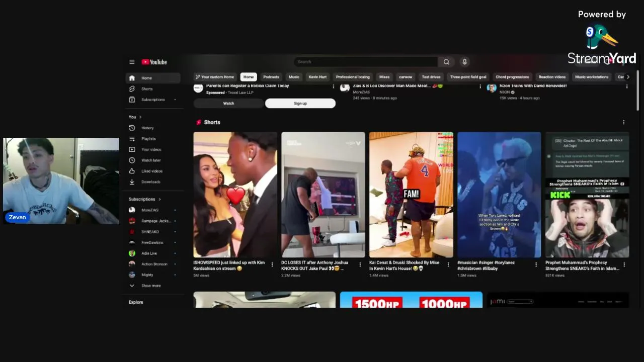Open Shorts in the sidebar

(153, 88)
